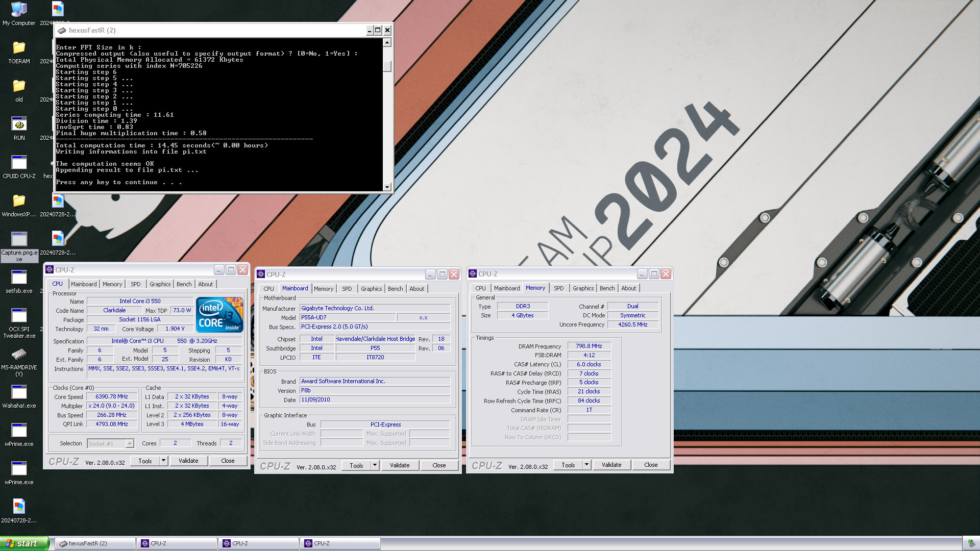Switch to first CPU-Z taskbar button
Viewport: 980px width, 551px height.
coord(177,543)
